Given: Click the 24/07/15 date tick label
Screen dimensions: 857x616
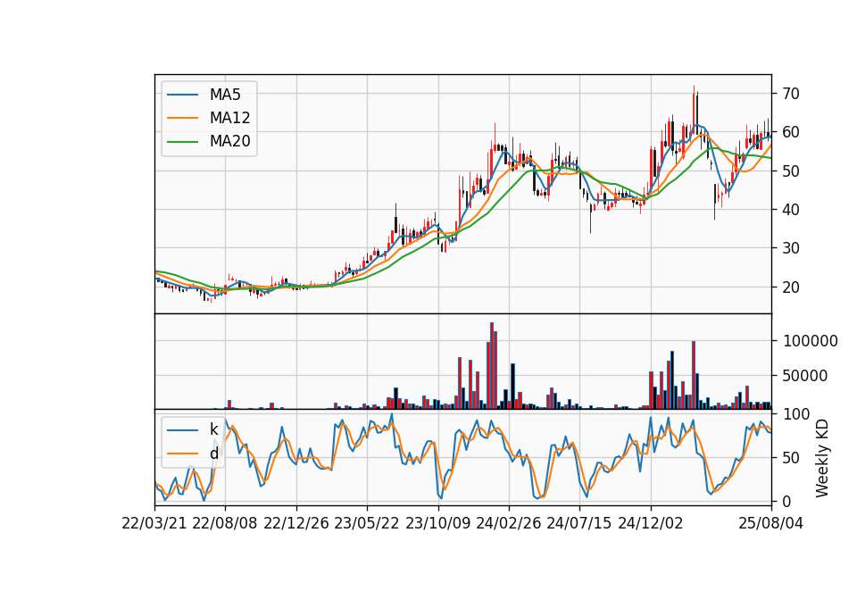Looking at the screenshot, I should coord(579,523).
